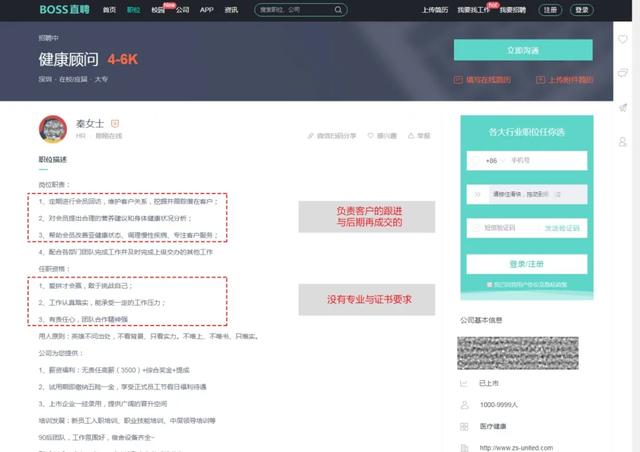The image size is (640, 452).
Task: Click the 上传附件简历 link
Action: point(570,80)
